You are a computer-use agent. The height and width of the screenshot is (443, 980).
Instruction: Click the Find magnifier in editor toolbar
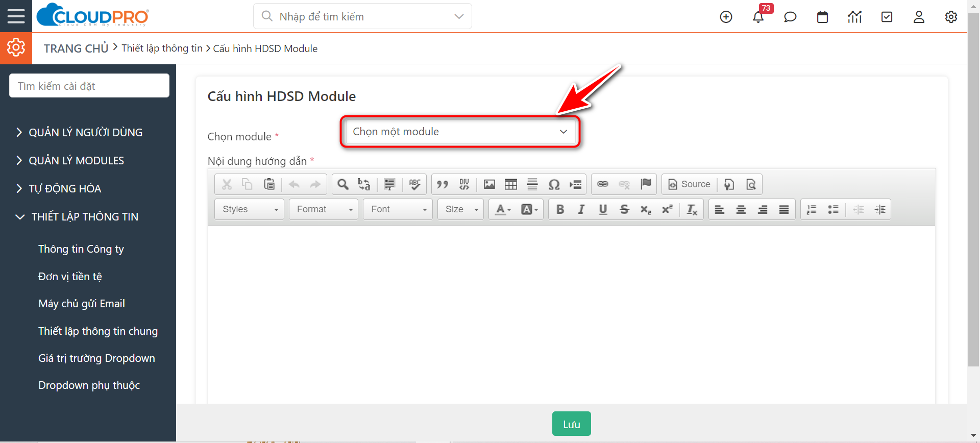click(x=343, y=184)
